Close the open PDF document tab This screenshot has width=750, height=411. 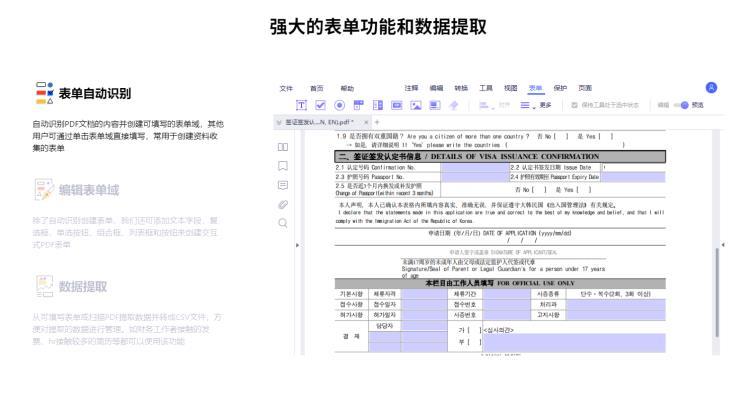click(x=366, y=122)
